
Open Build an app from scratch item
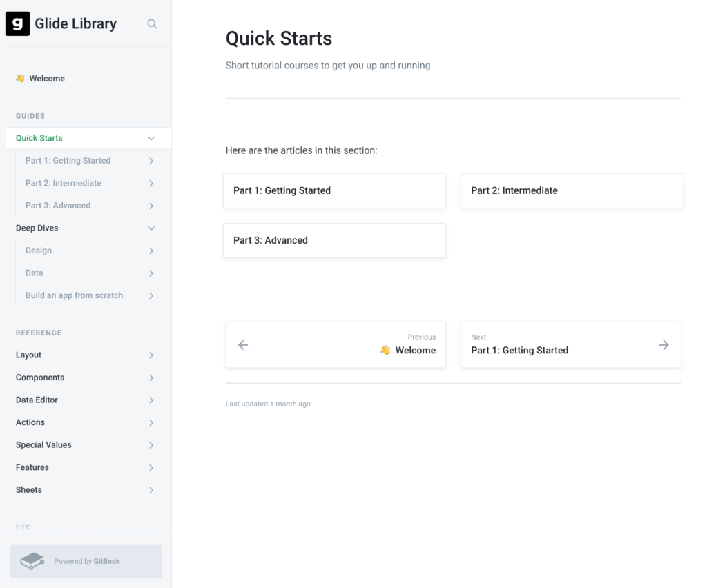(75, 295)
